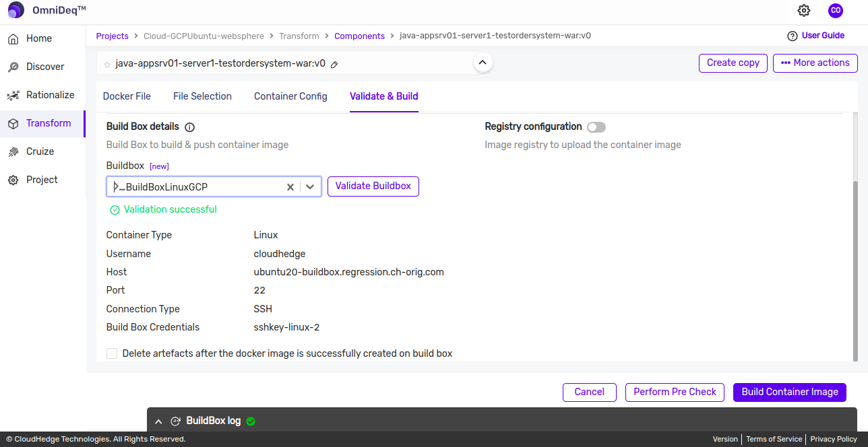Click the Transform cube icon
Viewport: 868px width, 447px height.
(13, 124)
